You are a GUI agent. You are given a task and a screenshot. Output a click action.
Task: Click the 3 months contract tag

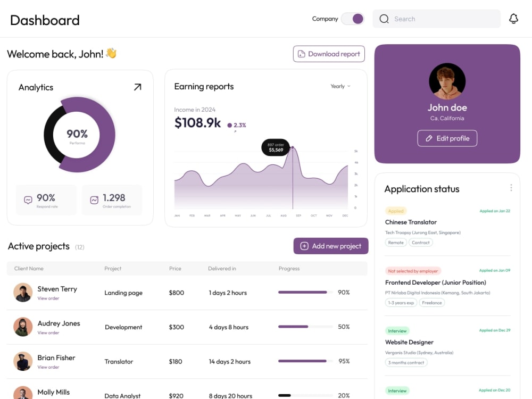406,363
